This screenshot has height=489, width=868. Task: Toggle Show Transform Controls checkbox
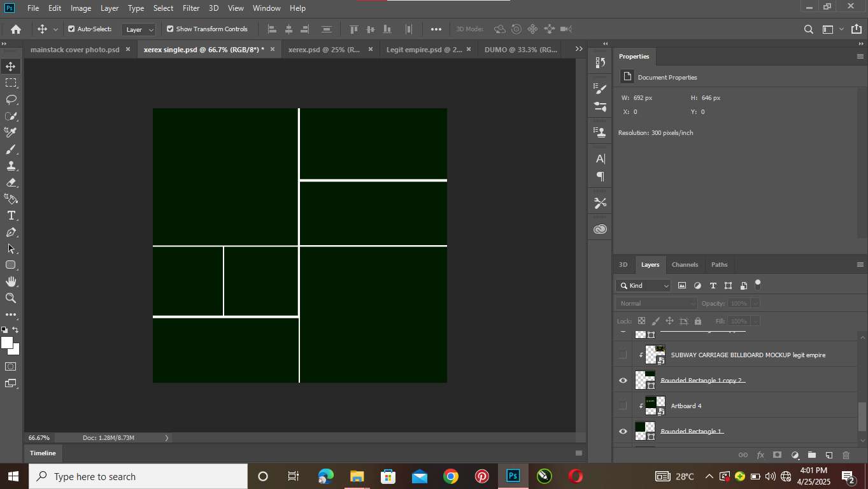[x=170, y=29]
